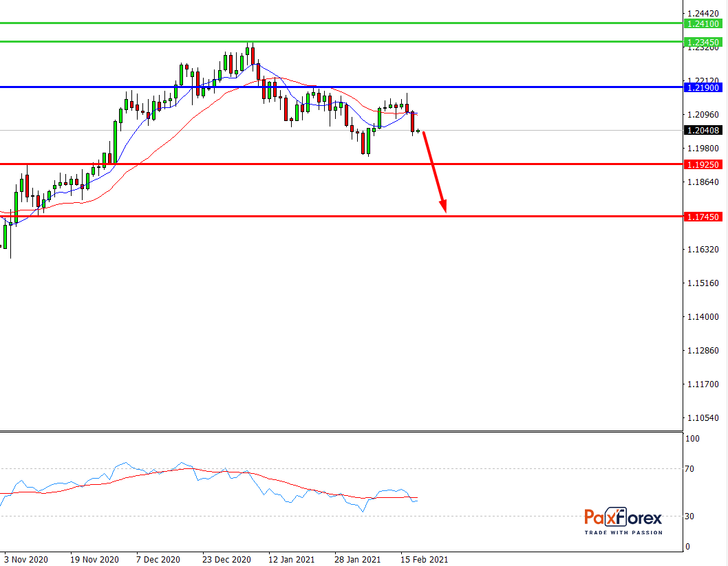
Task: Click the RSI 30 scale value
Action: click(x=690, y=516)
